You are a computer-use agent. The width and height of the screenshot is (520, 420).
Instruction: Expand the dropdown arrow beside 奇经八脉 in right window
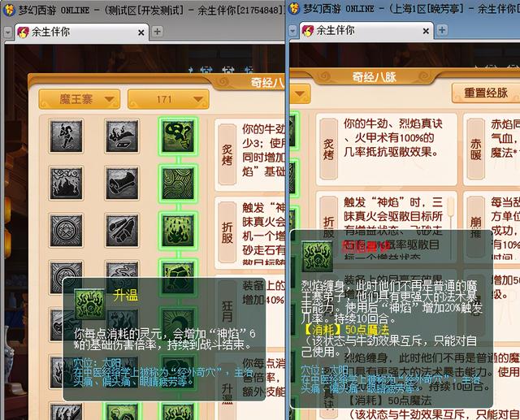click(300, 93)
